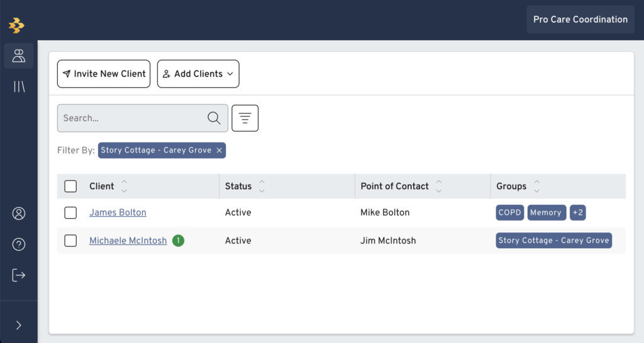Click the Invite New Client button
Screen dimensions: 644x343
(x=104, y=74)
